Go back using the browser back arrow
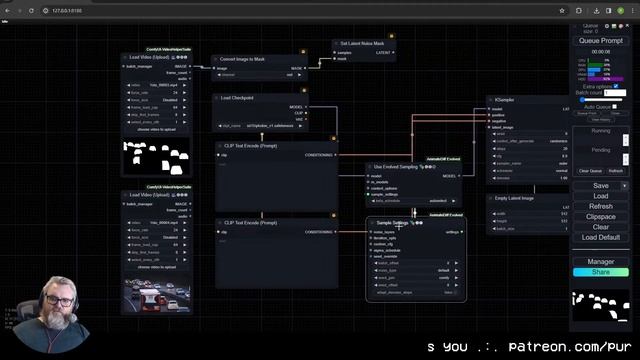The image size is (640, 360). 7,11
